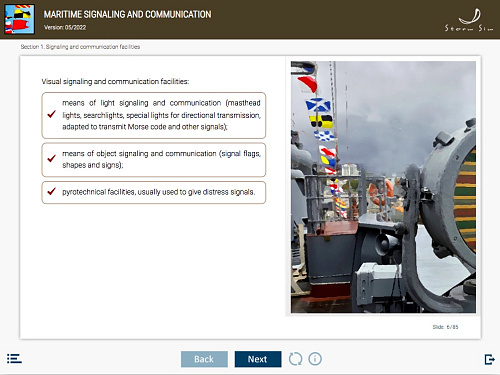Click the 'Section 1. Signaling and communication facilities' breadcrumb
The height and width of the screenshot is (375, 500).
tap(80, 47)
